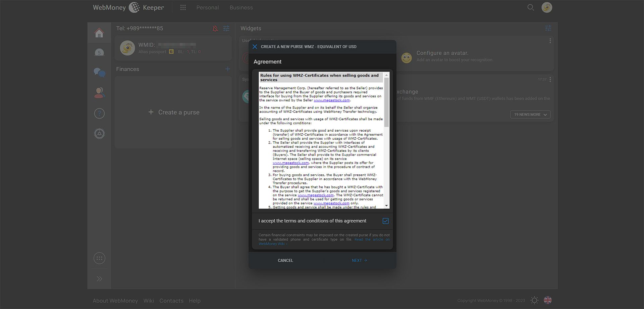Viewport: 644px width, 309px height.
Task: Expand the 19 NEWS MORE dropdown
Action: [530, 115]
